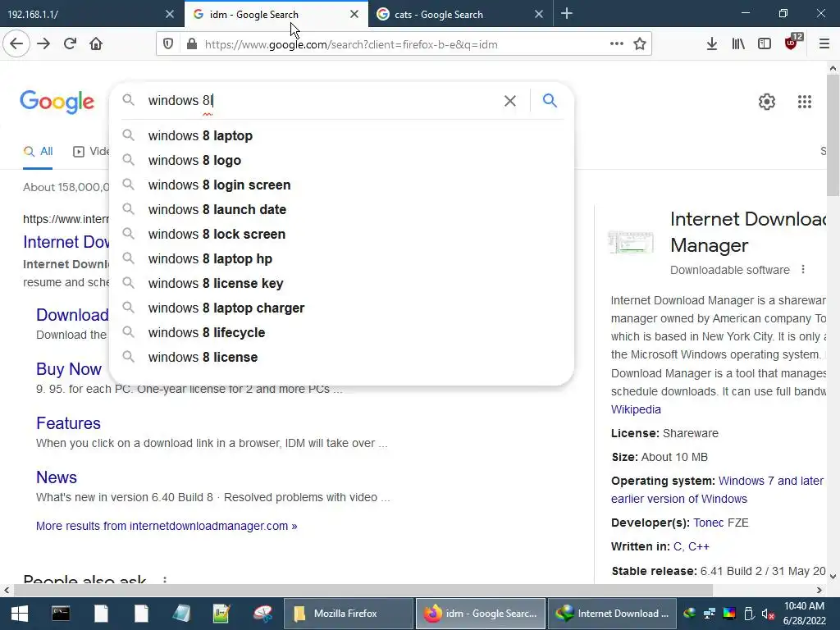Open Internet Download Manager thumbnail image
840x630 pixels.
click(x=631, y=242)
